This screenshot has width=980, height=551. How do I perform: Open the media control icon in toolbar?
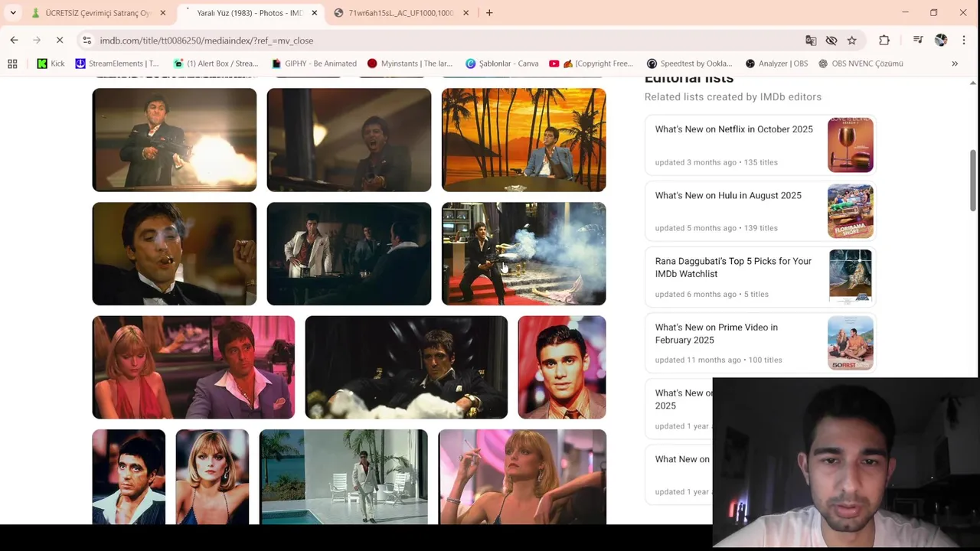[918, 40]
